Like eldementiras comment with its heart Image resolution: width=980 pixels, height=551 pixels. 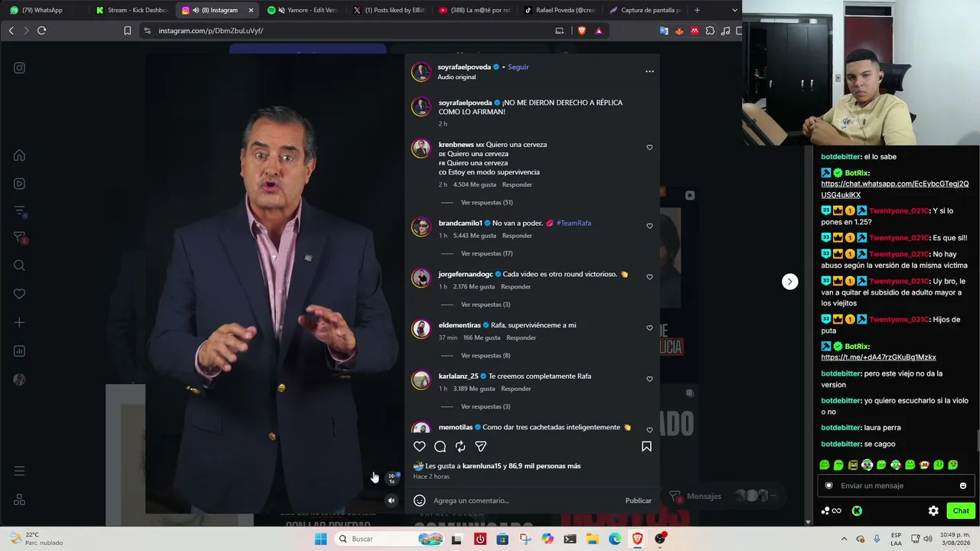pyautogui.click(x=649, y=328)
